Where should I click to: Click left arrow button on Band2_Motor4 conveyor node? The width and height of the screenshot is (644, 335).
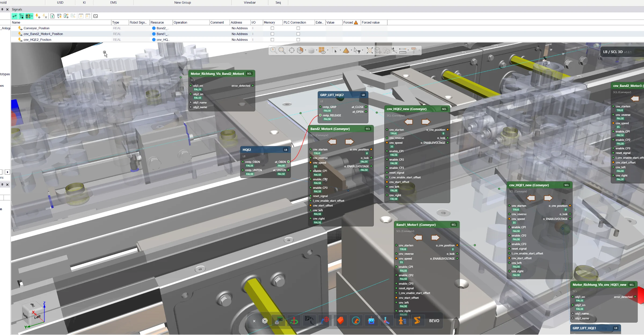(332, 142)
